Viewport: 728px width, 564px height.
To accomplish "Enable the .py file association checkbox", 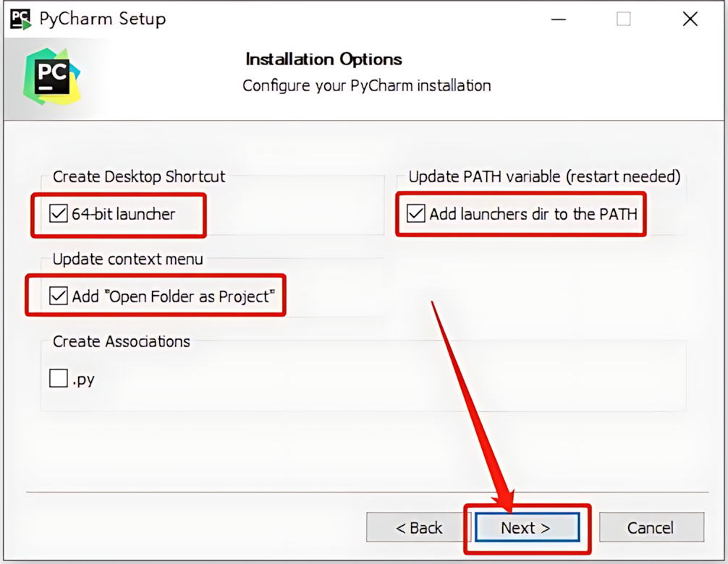I will point(59,378).
